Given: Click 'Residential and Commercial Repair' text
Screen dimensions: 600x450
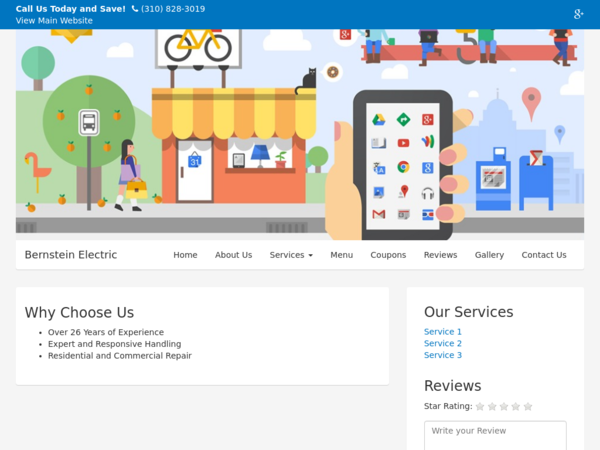Looking at the screenshot, I should tap(120, 356).
